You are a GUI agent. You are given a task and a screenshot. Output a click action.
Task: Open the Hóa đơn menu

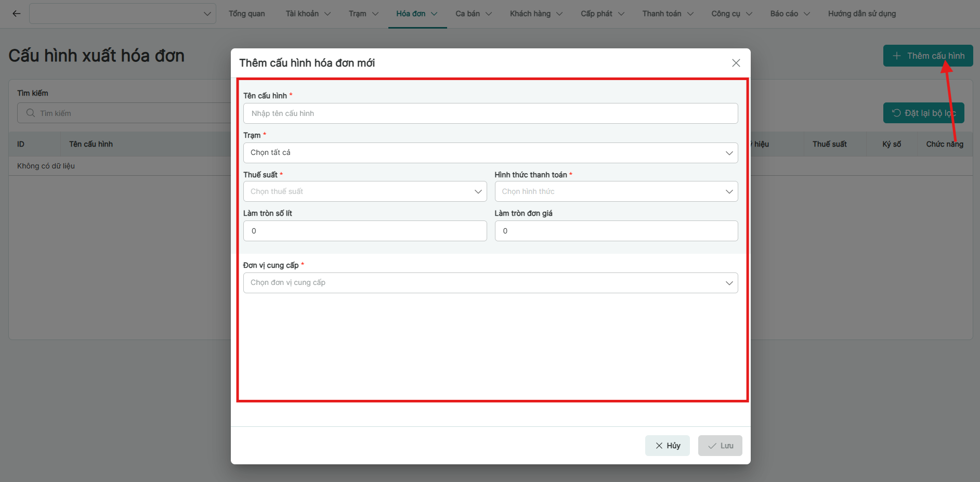tap(416, 14)
